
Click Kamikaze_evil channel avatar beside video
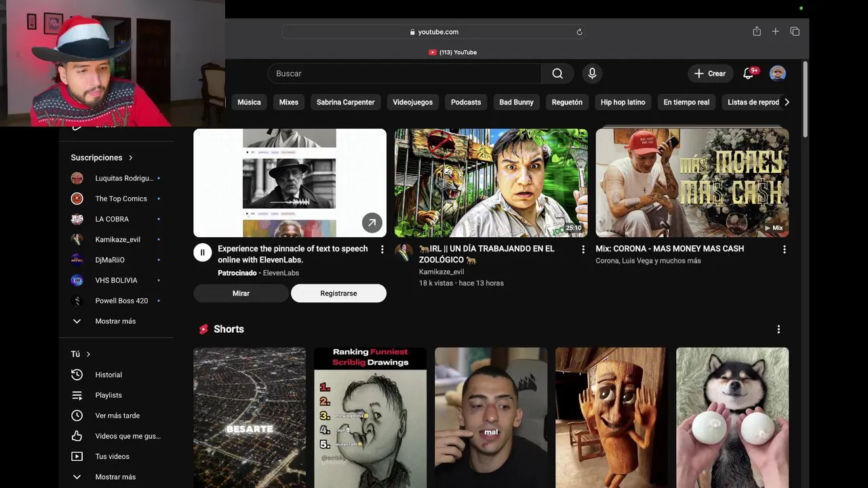[403, 253]
